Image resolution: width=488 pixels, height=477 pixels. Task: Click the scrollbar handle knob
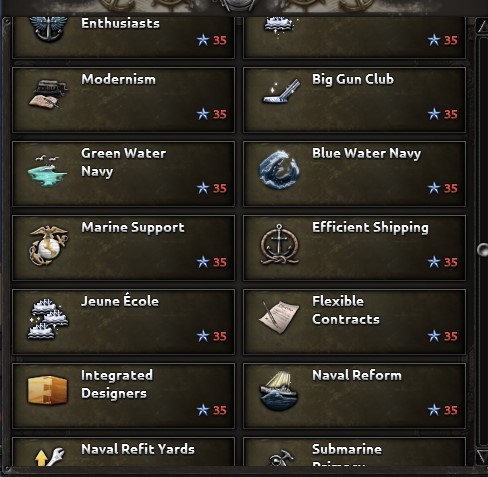482,250
